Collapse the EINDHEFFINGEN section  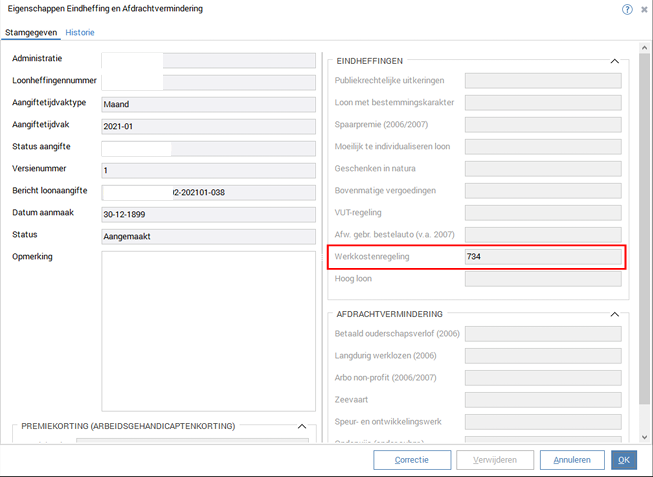[615, 61]
